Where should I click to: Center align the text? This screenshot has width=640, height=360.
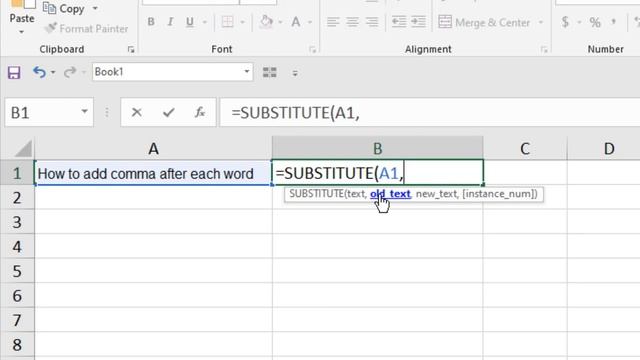point(352,22)
